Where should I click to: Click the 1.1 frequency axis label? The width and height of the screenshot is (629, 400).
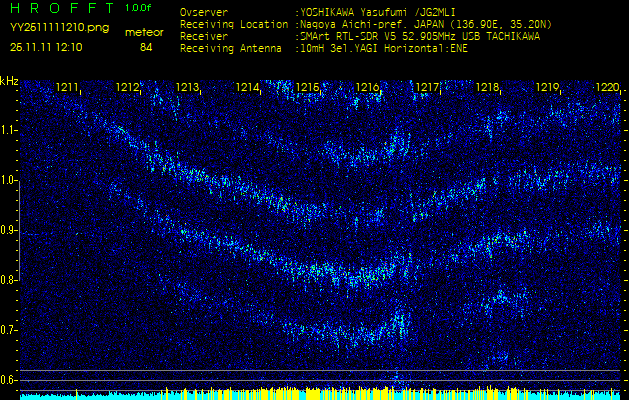click(x=9, y=130)
